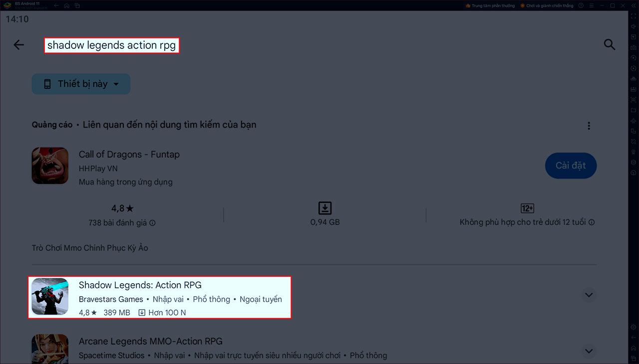Viewport: 639px width, 364px height.
Task: Open the Shadow Legends app icon
Action: pos(50,296)
